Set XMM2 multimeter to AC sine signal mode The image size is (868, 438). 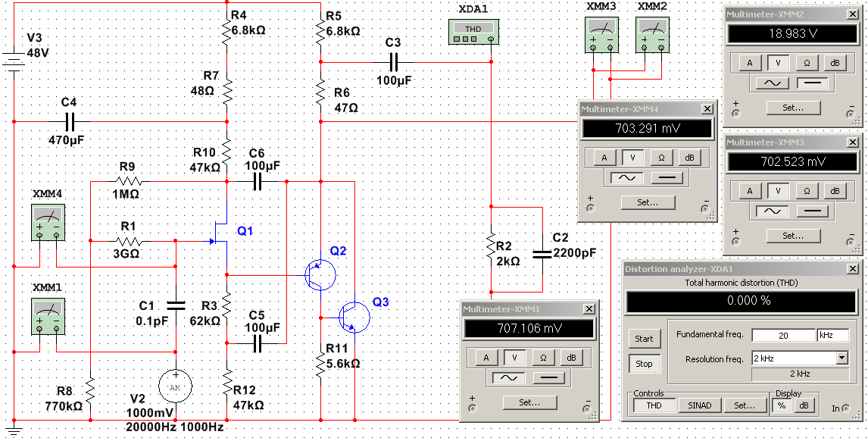click(x=771, y=83)
